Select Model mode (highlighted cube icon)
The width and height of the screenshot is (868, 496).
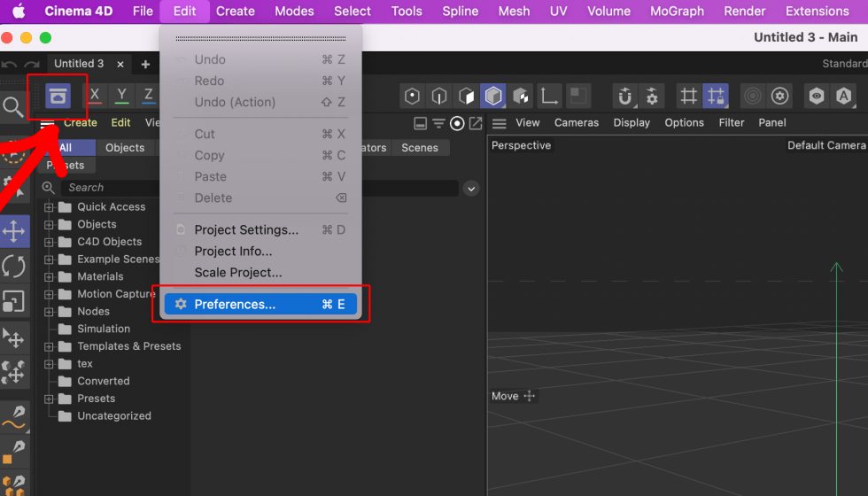(492, 97)
